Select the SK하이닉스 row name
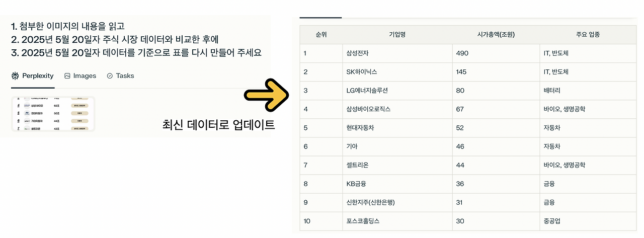Viewport: 644px width, 238px height. [x=362, y=72]
